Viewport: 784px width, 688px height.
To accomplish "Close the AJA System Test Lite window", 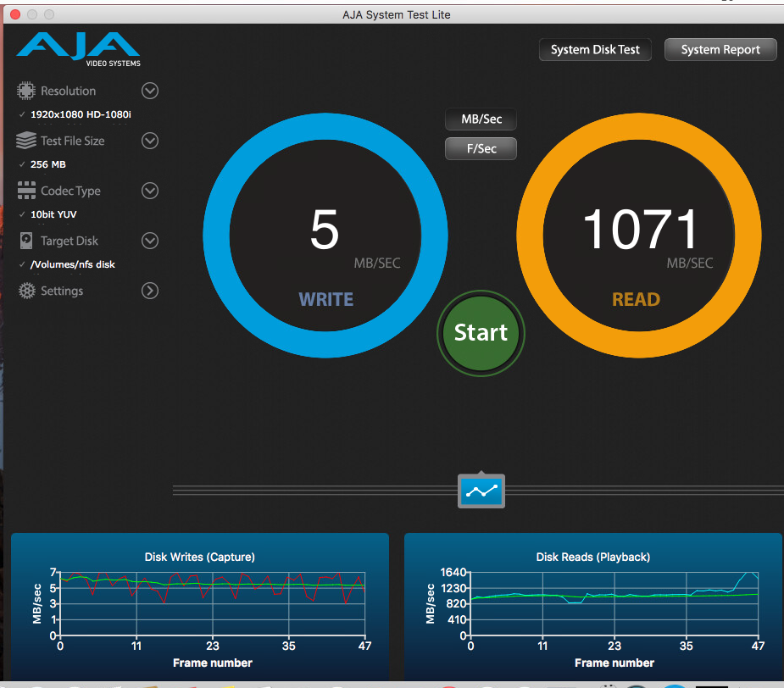I will [15, 14].
